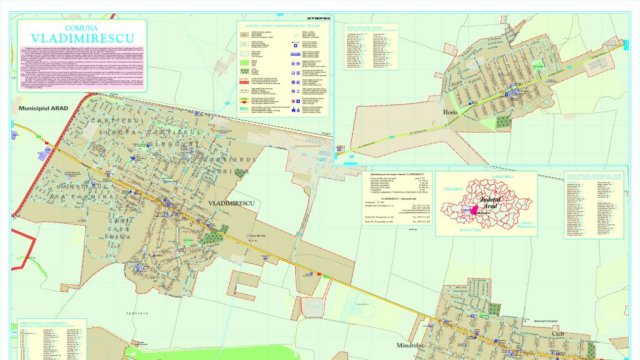Click the large green field at bottom center
Viewport: 640px width, 360px height.
click(x=212, y=353)
